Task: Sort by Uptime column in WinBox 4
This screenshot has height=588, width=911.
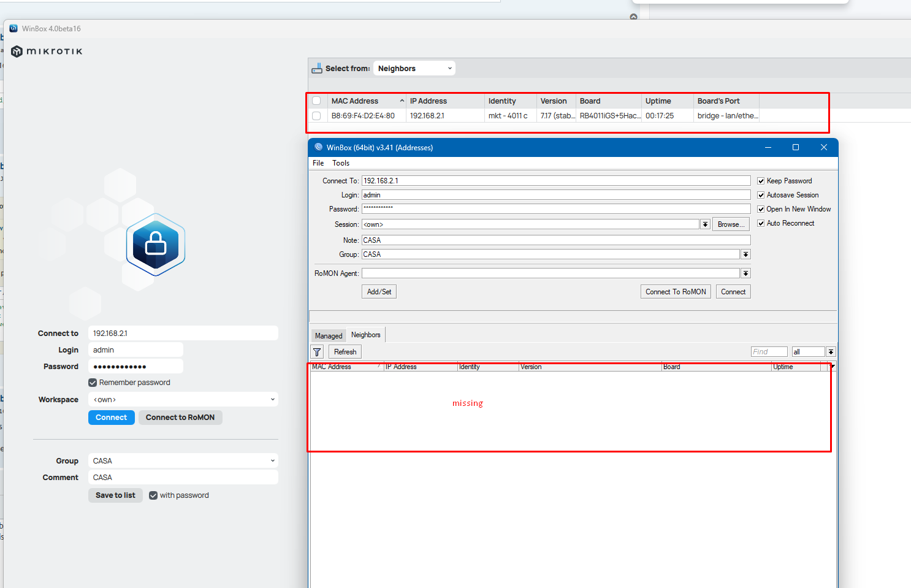Action: point(668,101)
